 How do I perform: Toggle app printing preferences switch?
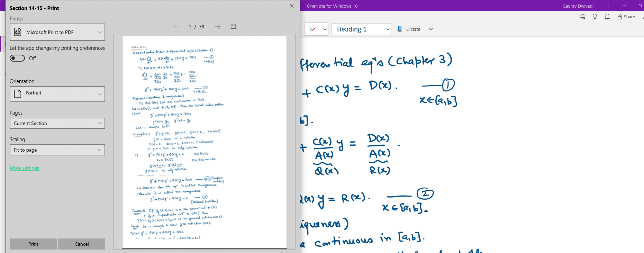[x=17, y=58]
